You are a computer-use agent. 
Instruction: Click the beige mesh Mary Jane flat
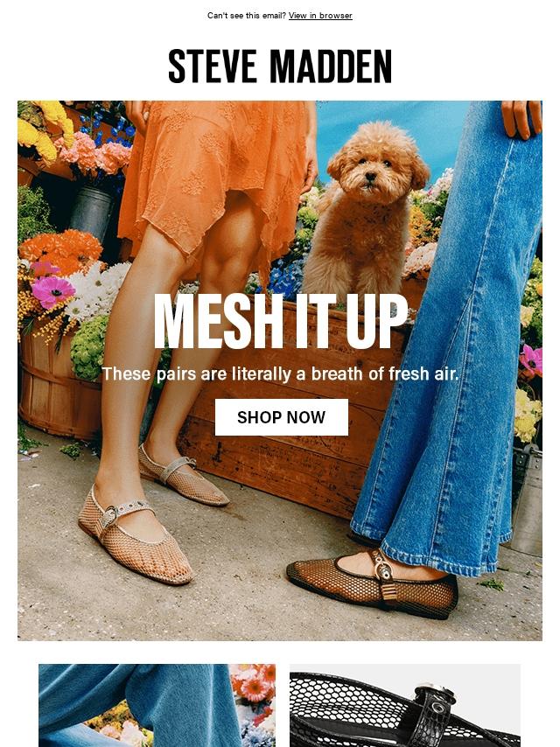pos(136,534)
